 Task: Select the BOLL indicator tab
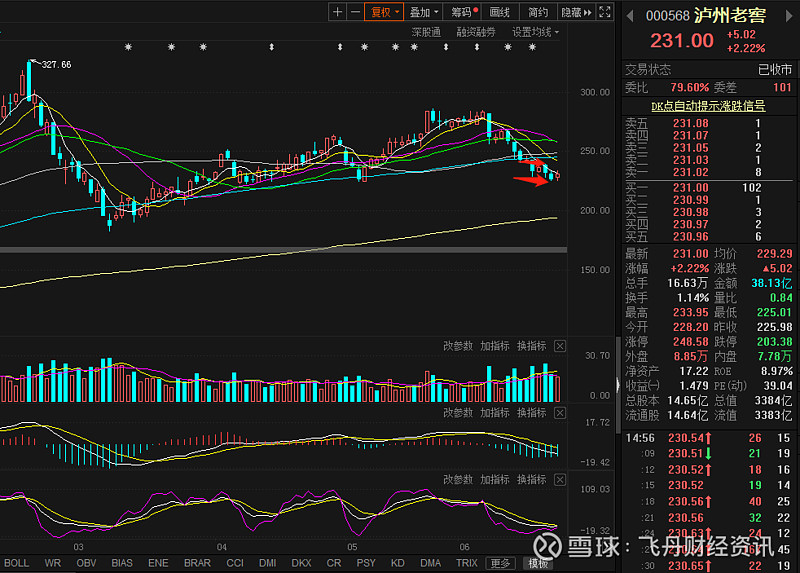(x=16, y=563)
